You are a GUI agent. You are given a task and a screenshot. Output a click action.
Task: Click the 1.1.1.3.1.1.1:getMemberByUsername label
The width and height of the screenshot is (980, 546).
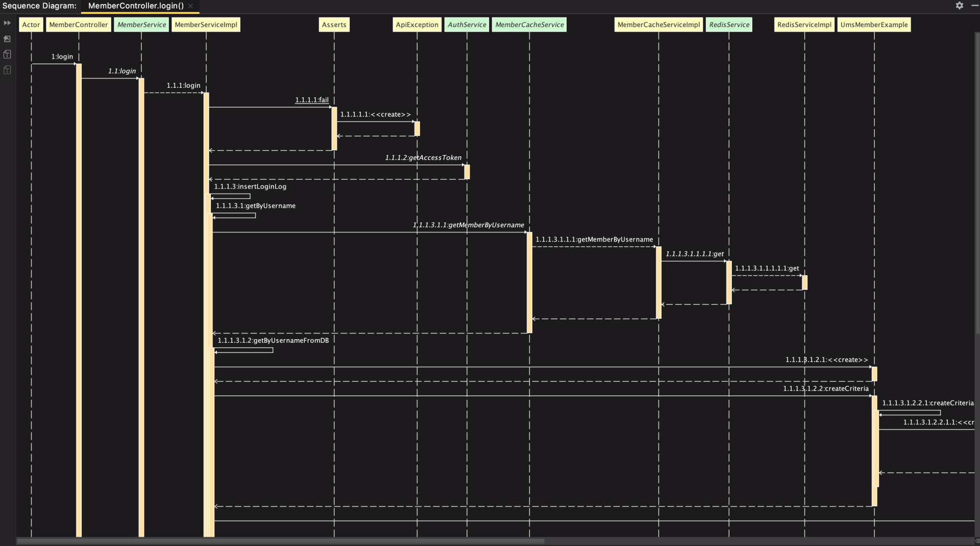(594, 240)
